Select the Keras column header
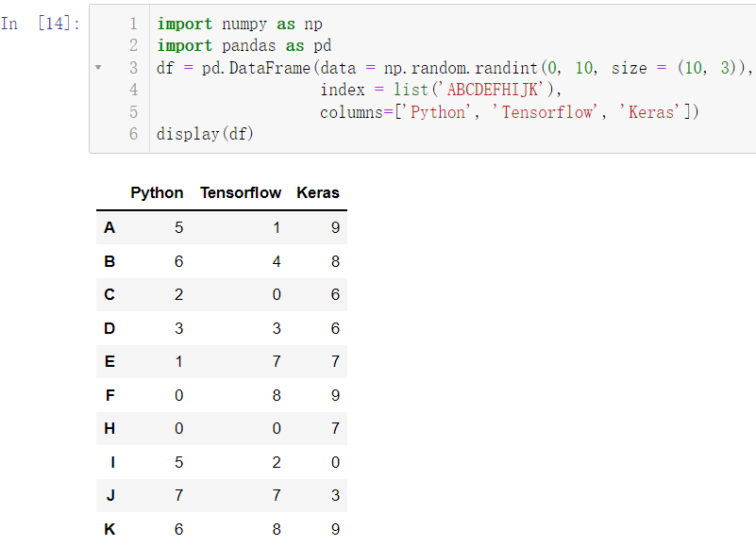756x546 pixels. point(318,192)
